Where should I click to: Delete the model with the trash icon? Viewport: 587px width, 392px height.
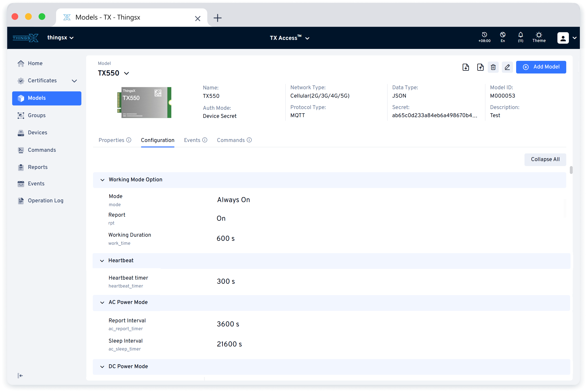(493, 67)
